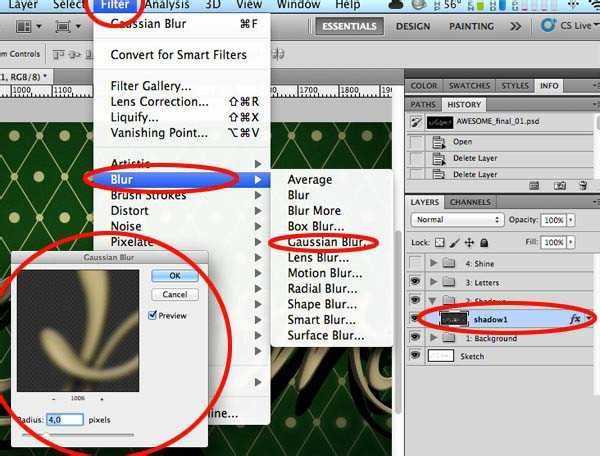Image resolution: width=600 pixels, height=456 pixels.
Task: Switch to the Paths tab
Action: 423,104
